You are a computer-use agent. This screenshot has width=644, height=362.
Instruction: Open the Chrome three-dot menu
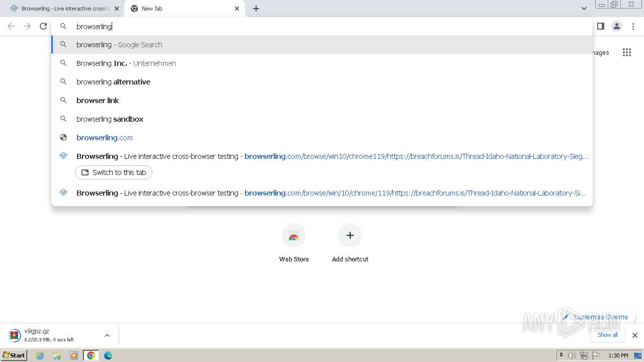click(633, 26)
